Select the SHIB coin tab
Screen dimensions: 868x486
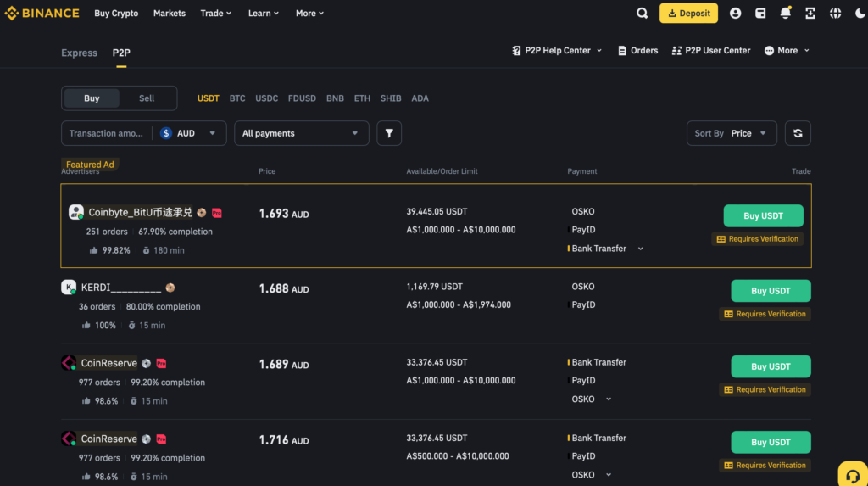point(391,98)
